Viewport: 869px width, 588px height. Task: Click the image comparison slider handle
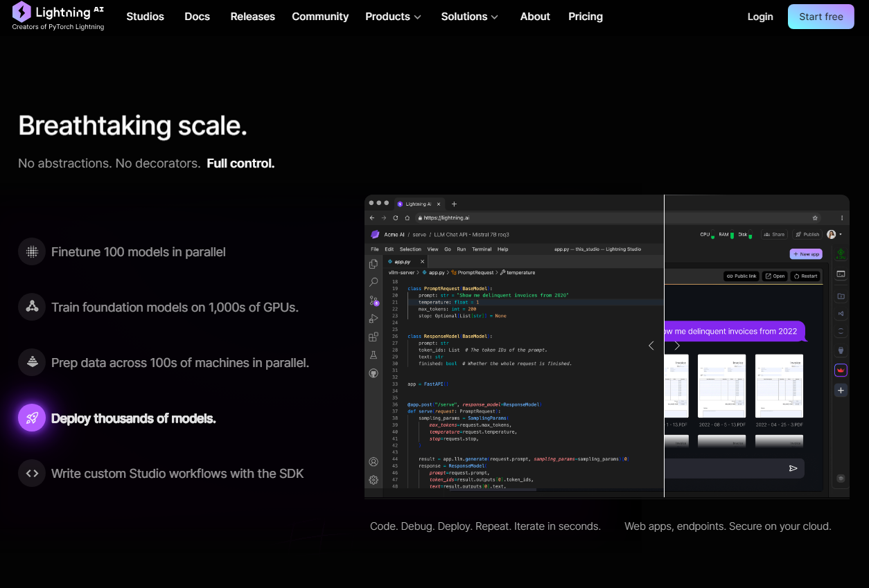pos(664,346)
